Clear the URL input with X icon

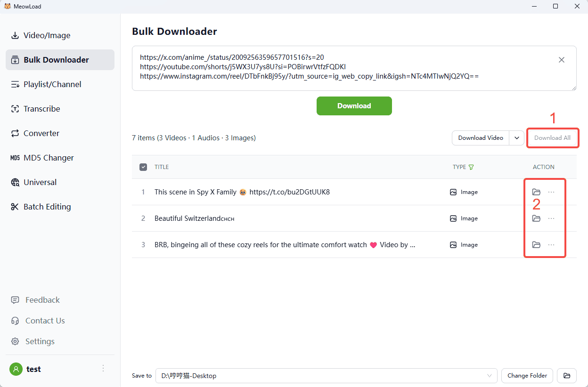(x=562, y=60)
